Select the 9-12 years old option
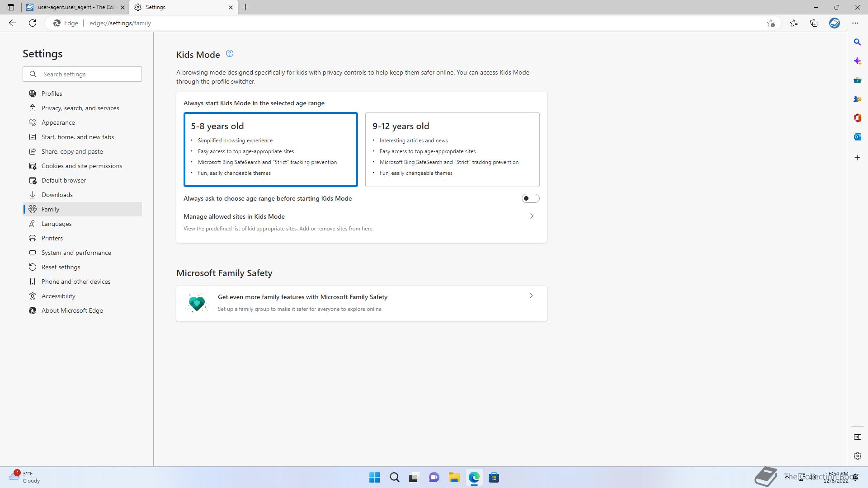The height and width of the screenshot is (488, 868). coord(452,149)
